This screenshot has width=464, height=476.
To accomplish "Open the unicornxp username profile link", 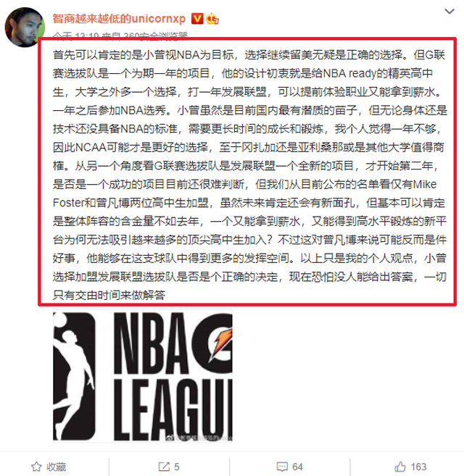I will [x=119, y=19].
